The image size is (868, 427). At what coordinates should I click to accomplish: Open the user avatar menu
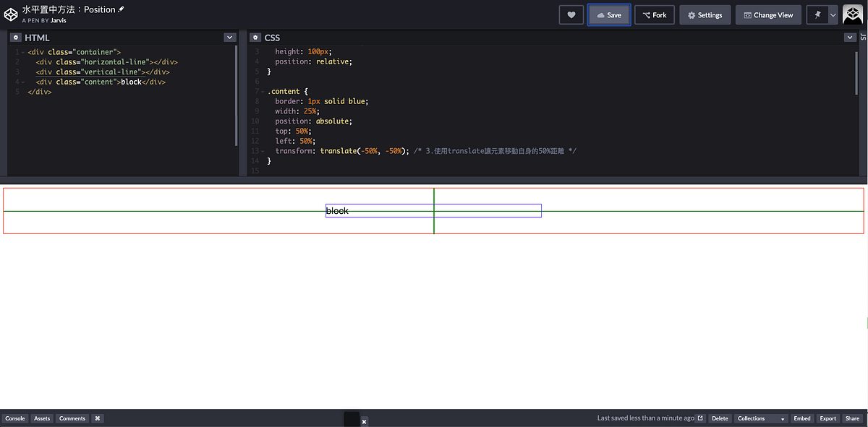(854, 14)
